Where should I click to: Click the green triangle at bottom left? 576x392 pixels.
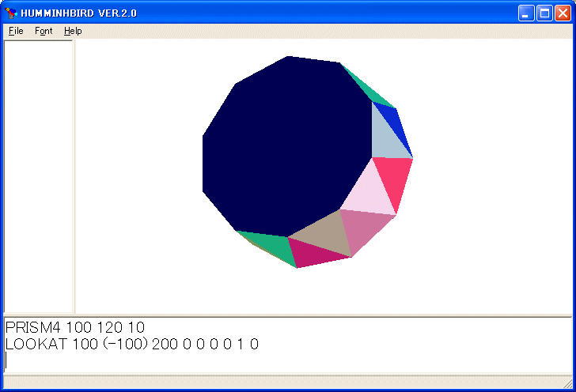coord(274,244)
